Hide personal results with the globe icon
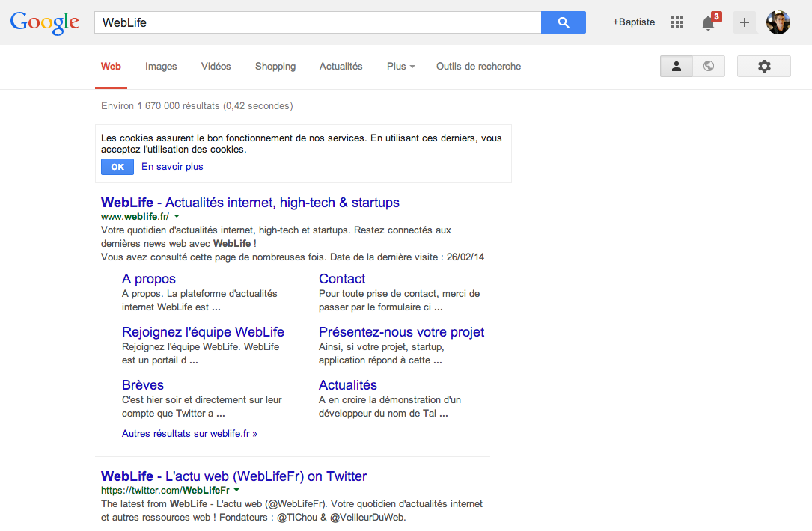The image size is (812, 531). click(x=709, y=67)
